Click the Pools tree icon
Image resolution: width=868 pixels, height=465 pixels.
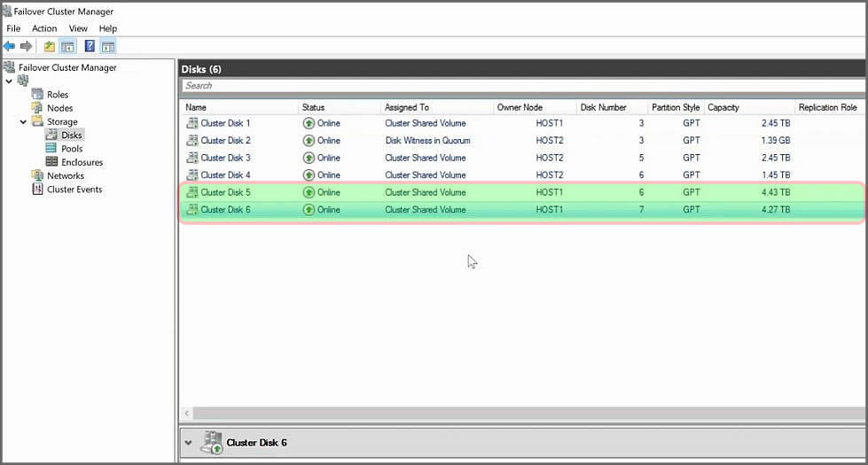[x=51, y=148]
